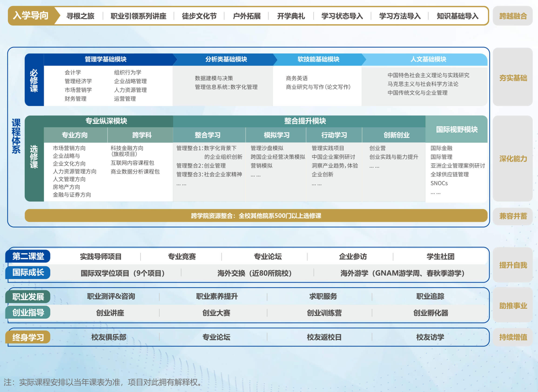Image resolution: width=538 pixels, height=392 pixels.
Task: Click 海外交换(近80所院校) item
Action: 254,273
